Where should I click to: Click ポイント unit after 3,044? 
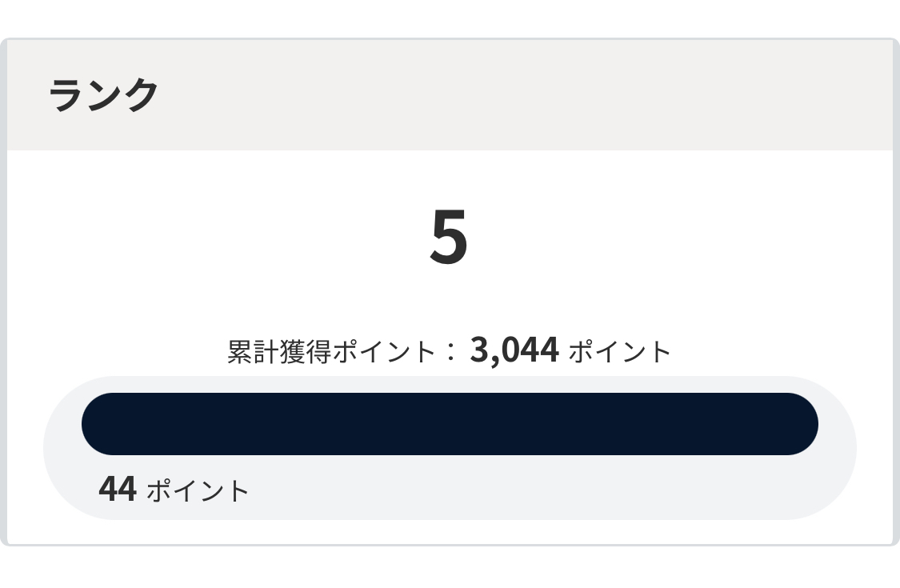[620, 351]
